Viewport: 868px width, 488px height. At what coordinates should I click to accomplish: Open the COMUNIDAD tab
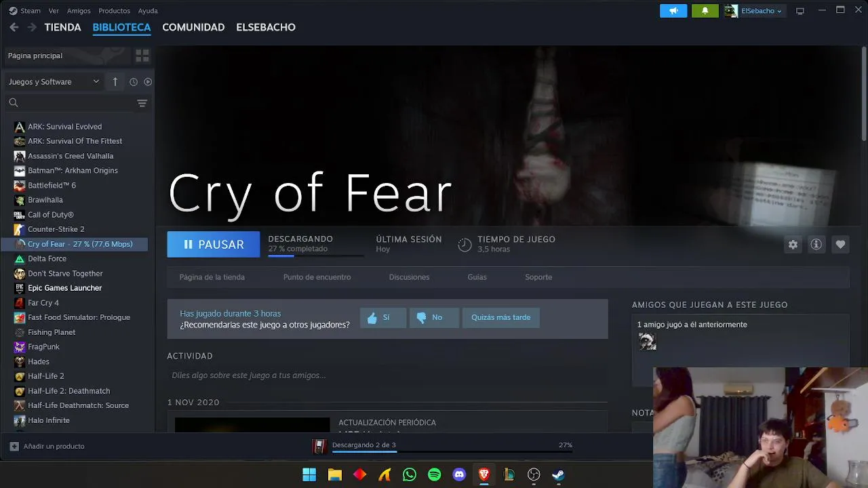click(193, 27)
